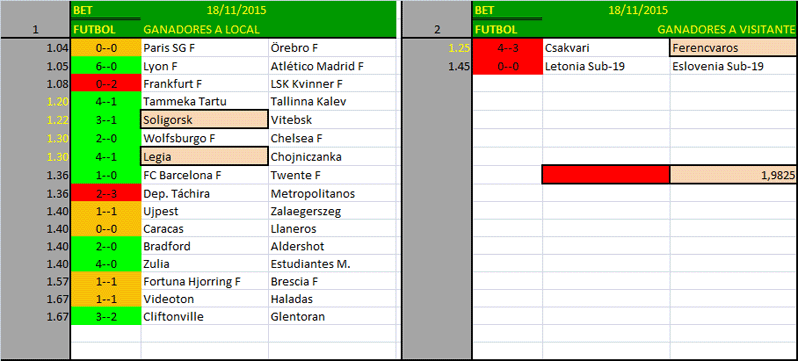Click the GANADORES A VISITANTE header
Screen dimensions: 798x361
pos(726,30)
